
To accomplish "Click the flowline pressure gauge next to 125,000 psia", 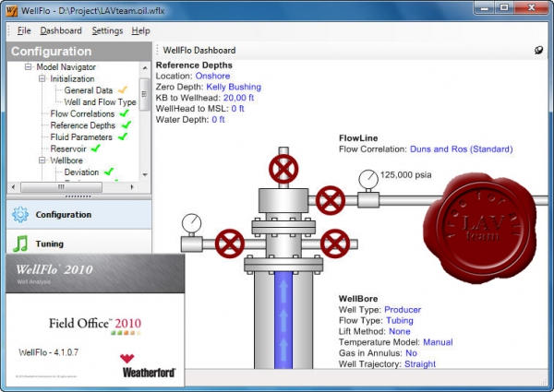I will 368,179.
